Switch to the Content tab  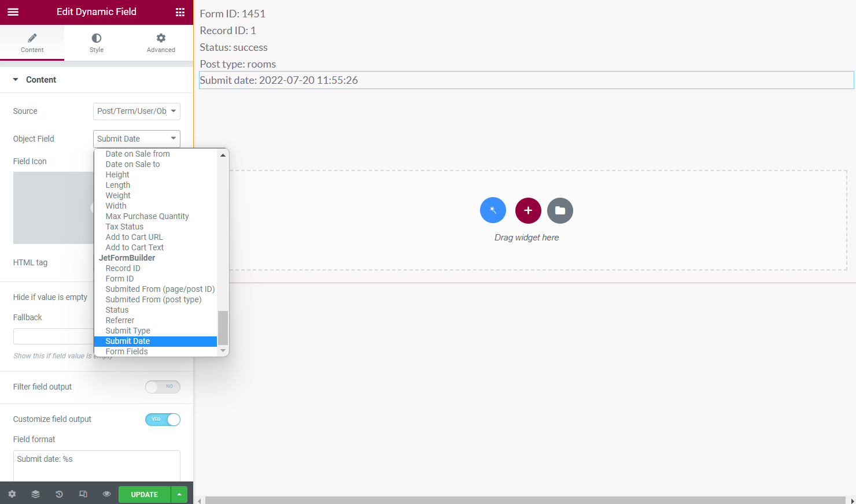pos(32,43)
